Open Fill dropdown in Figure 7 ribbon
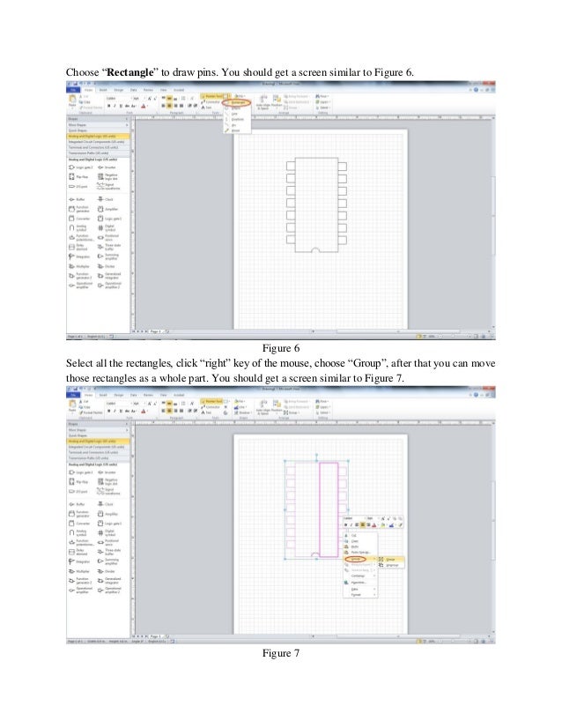The width and height of the screenshot is (562, 728). [x=240, y=401]
